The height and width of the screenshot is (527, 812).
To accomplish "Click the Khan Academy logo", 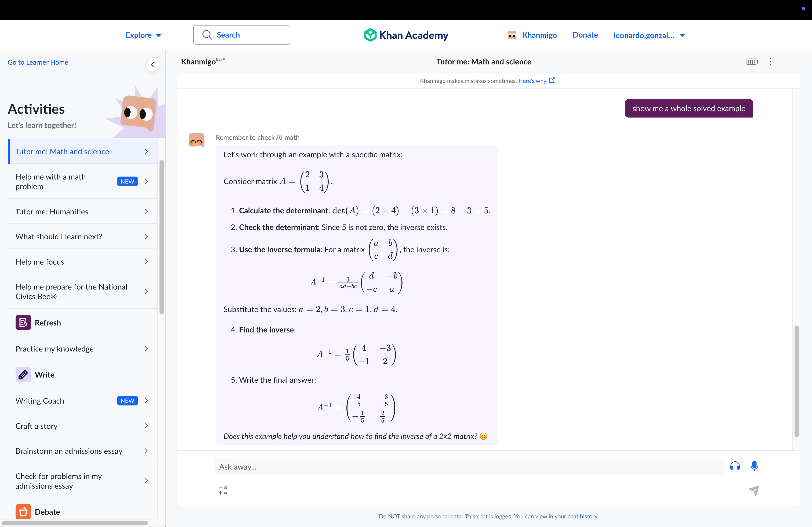I will click(406, 35).
